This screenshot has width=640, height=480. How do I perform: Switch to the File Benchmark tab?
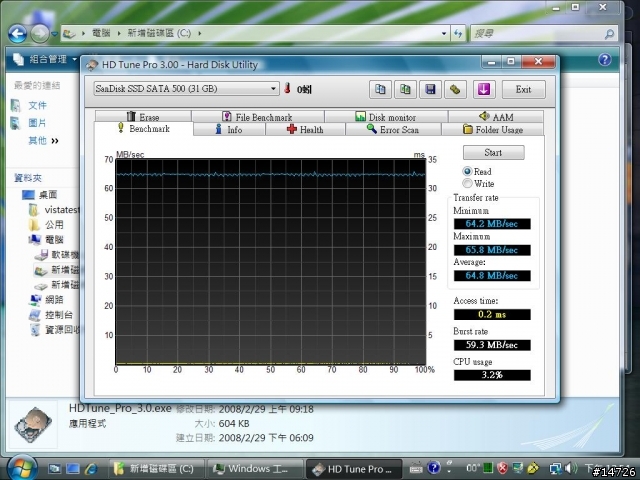pyautogui.click(x=258, y=117)
